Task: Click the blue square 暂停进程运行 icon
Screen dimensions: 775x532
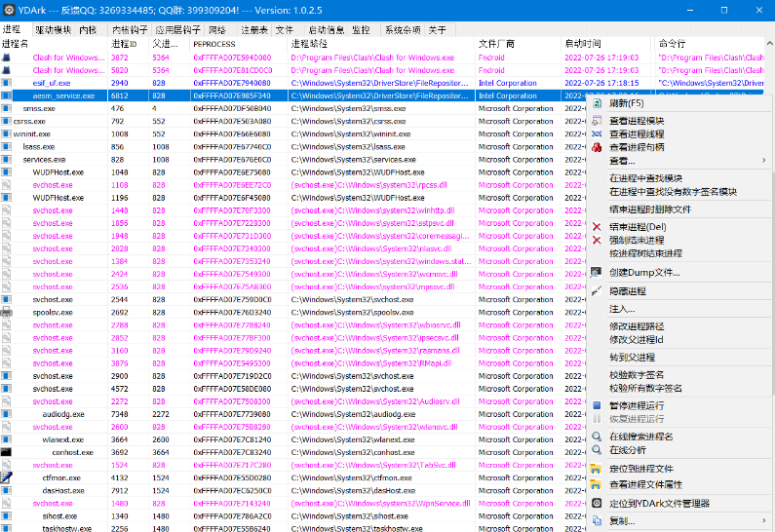Action: [x=597, y=405]
